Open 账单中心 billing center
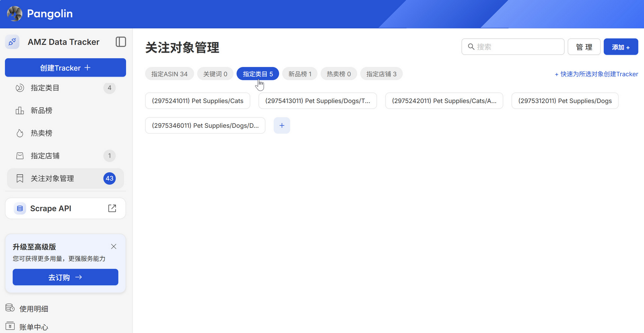 (x=33, y=327)
